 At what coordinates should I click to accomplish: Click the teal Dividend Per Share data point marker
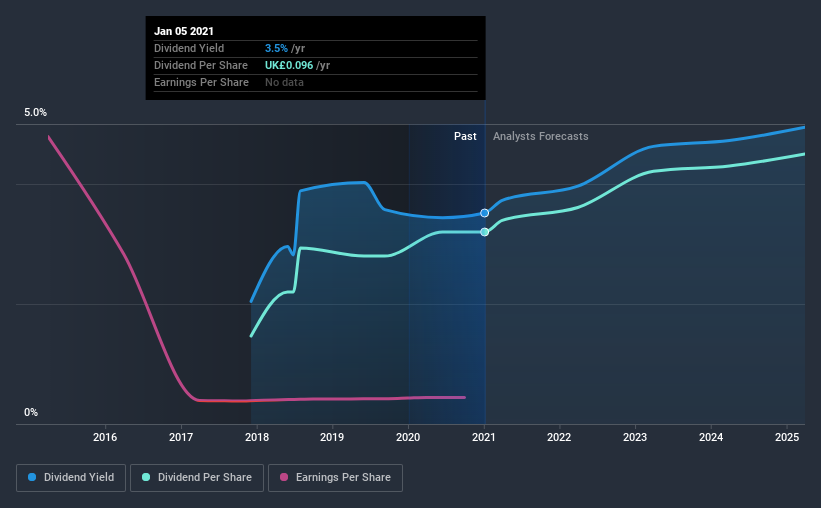(x=484, y=232)
